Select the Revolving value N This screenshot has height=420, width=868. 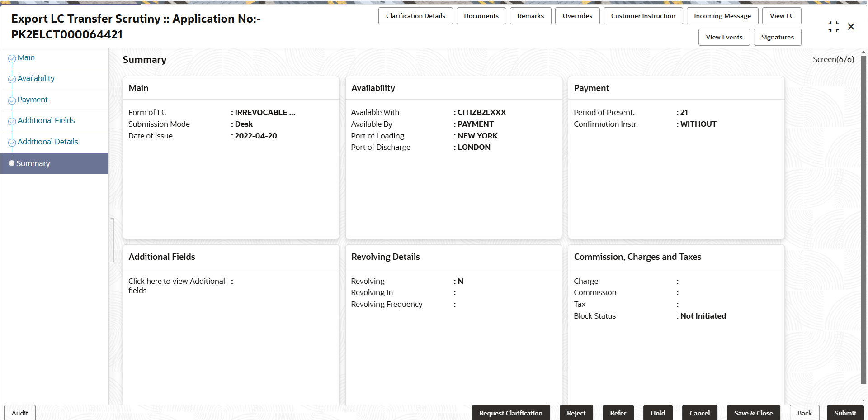461,281
